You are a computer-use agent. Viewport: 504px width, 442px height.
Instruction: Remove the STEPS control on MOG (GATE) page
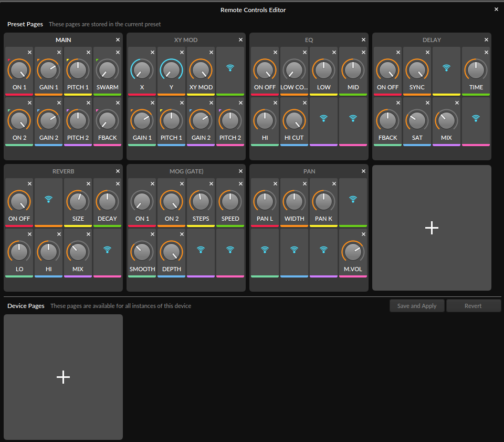pyautogui.click(x=212, y=183)
